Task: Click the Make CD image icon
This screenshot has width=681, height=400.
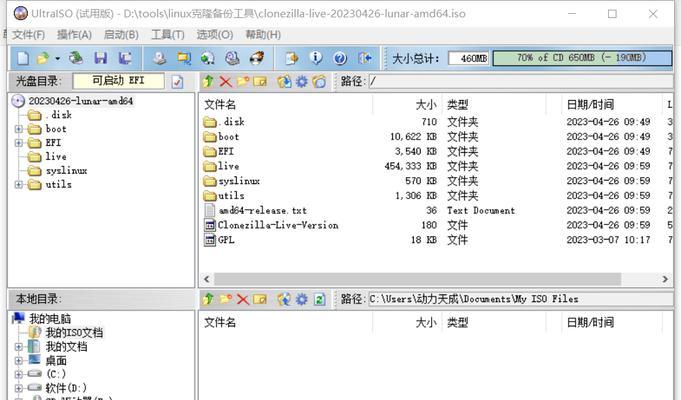Action: point(159,58)
